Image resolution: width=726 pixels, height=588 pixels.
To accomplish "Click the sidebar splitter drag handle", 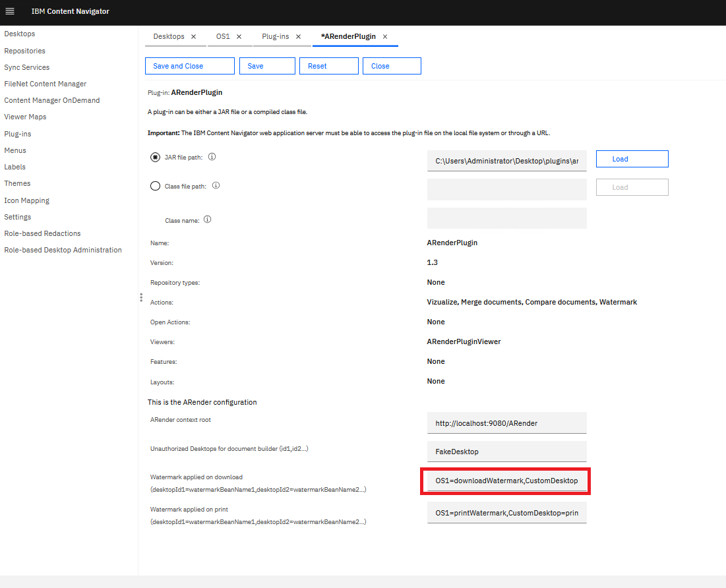I will click(x=140, y=297).
